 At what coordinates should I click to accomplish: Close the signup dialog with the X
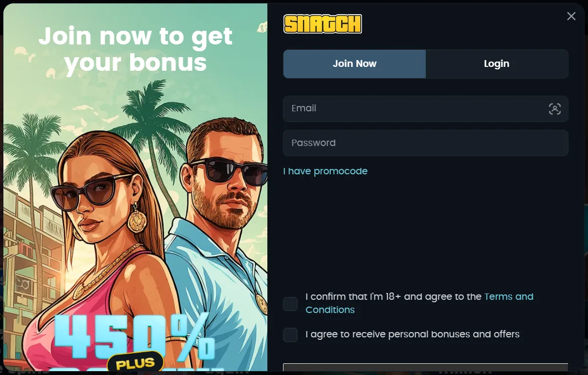pos(571,16)
